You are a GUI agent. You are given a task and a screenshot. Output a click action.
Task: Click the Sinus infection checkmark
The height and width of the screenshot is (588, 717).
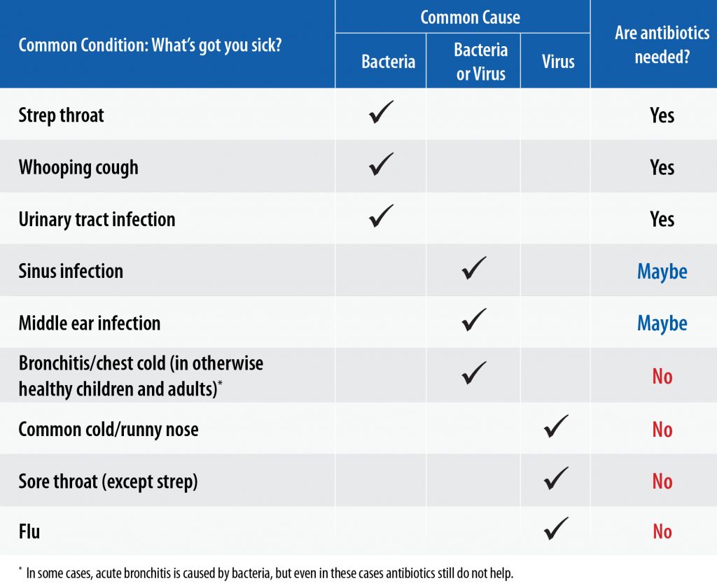[473, 269]
